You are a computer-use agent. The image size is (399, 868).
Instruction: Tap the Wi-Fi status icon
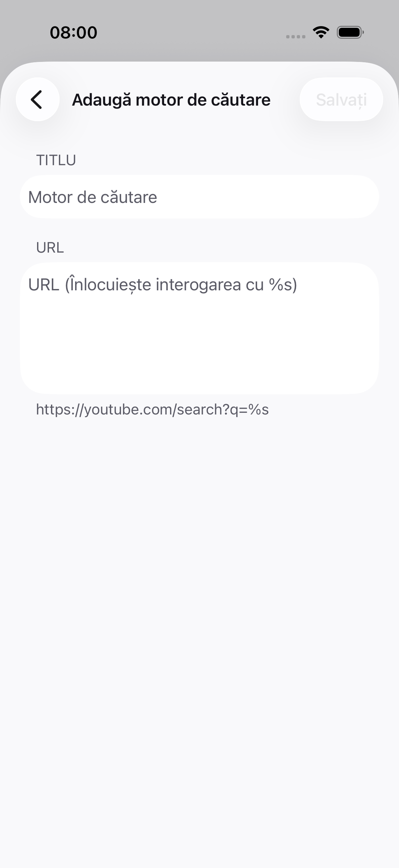pyautogui.click(x=321, y=32)
